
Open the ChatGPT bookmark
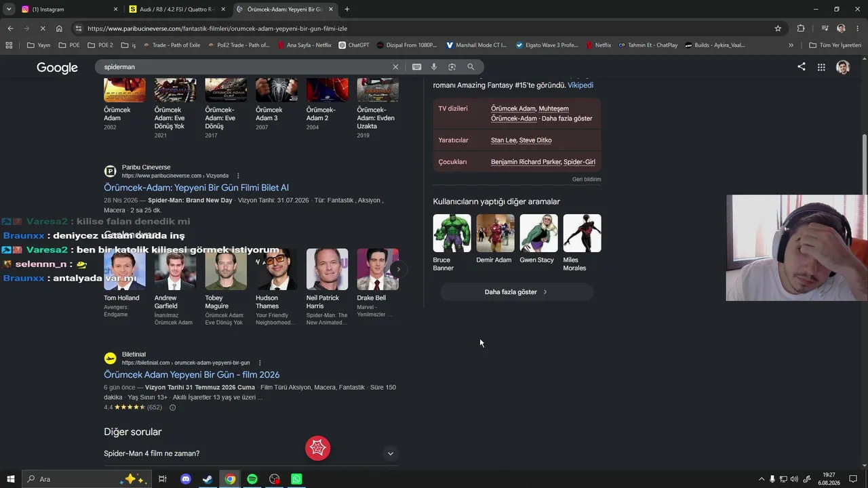[x=353, y=45]
